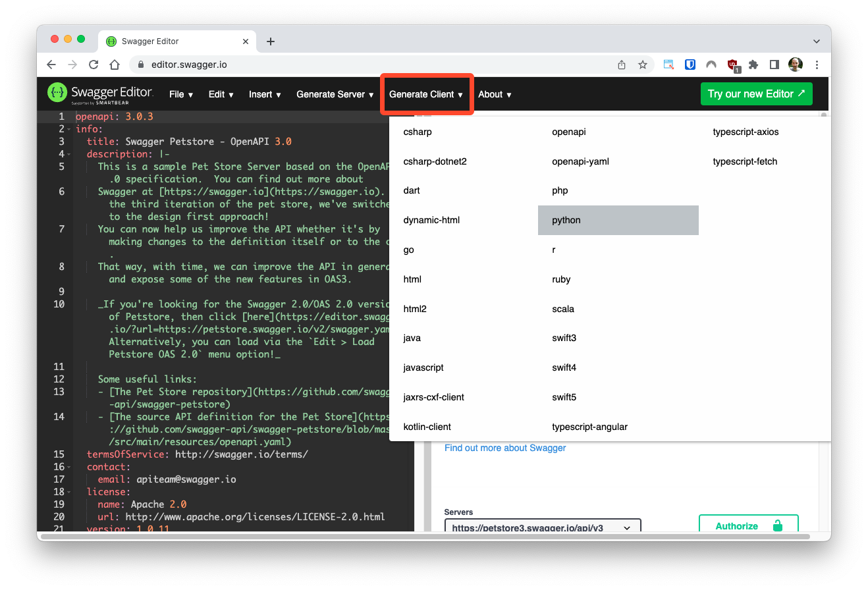Click the gray arch extension icon
The height and width of the screenshot is (590, 868).
(x=711, y=65)
